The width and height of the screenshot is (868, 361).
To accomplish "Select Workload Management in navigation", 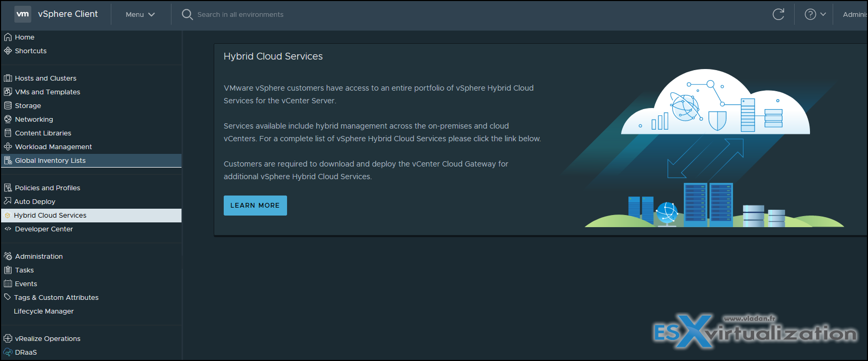I will tap(53, 147).
